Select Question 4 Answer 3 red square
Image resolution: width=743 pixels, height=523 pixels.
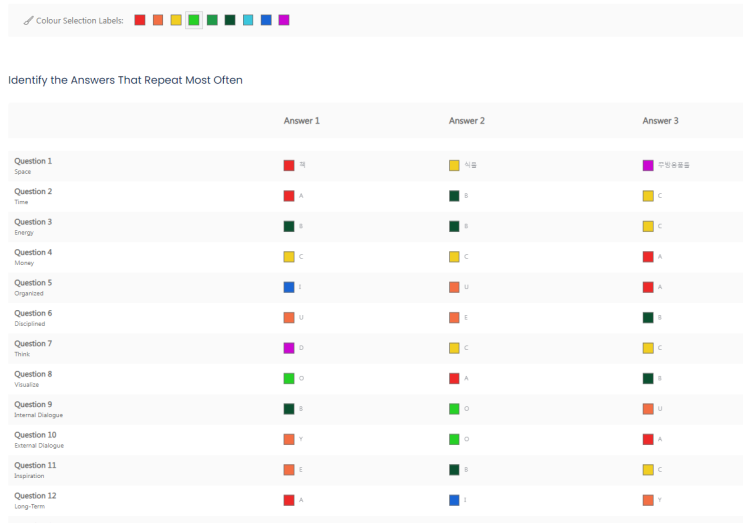pos(648,257)
